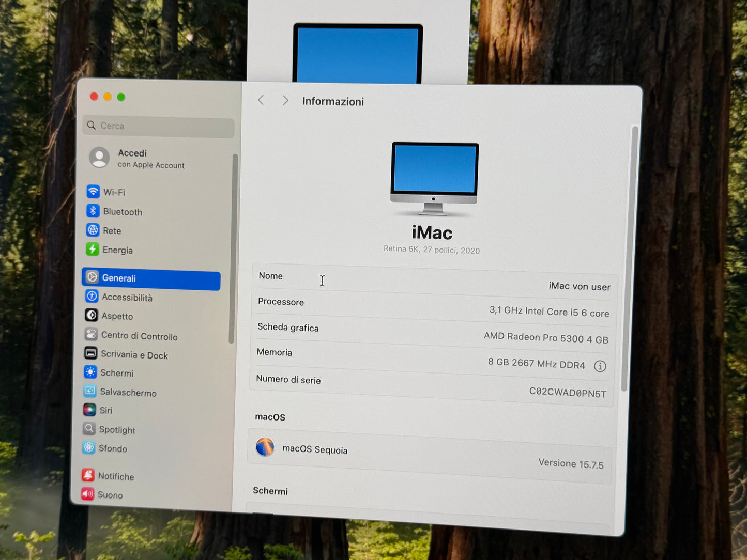747x560 pixels.
Task: Click the serial number 'C02CWAD0PN5T'
Action: 568,392
